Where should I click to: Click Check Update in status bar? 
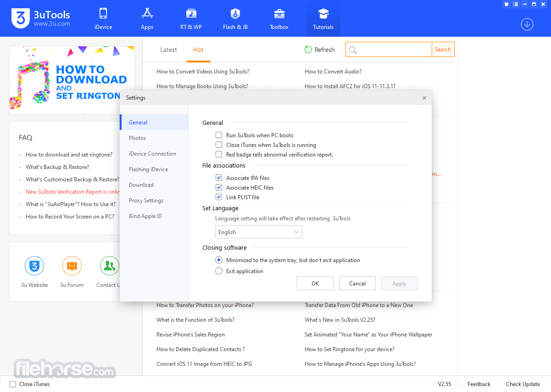click(x=523, y=384)
